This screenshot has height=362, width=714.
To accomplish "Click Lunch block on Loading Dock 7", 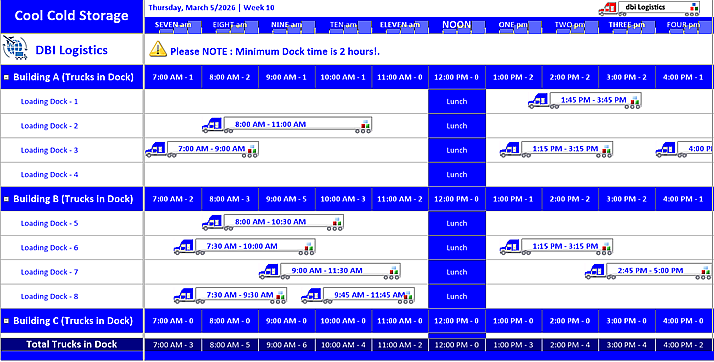I will 457,272.
